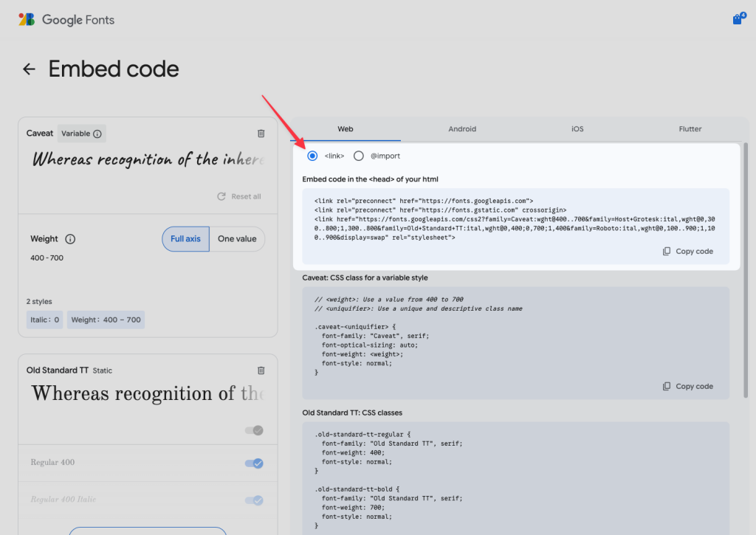The image size is (756, 535).
Task: Click the info icon beside the Variable label
Action: click(98, 133)
